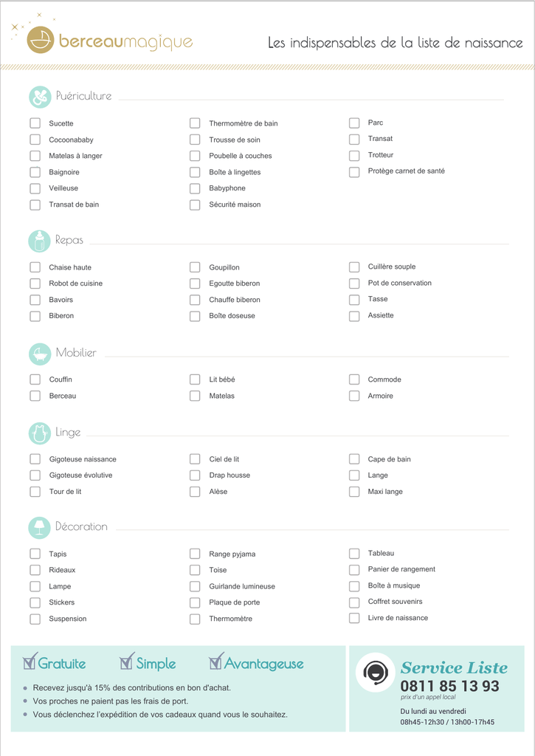Click the Décoration lamp icon
Screen dimensions: 535x756
[x=40, y=527]
